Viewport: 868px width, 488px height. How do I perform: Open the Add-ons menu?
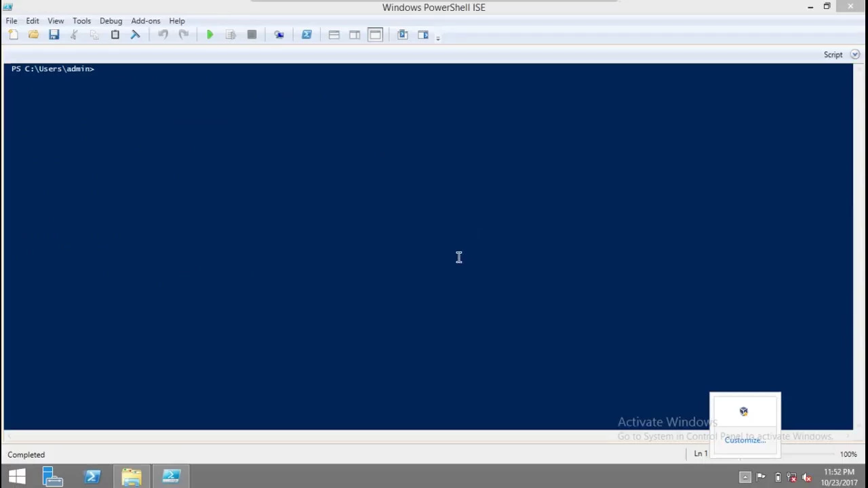tap(145, 21)
